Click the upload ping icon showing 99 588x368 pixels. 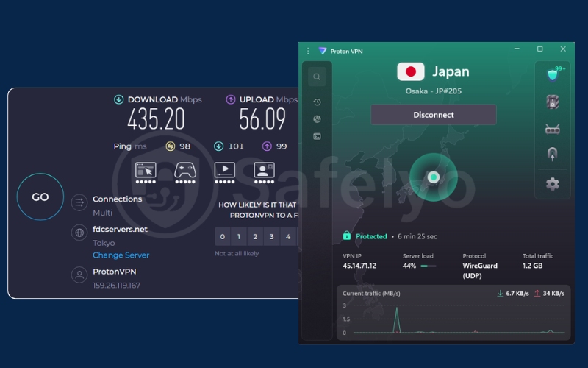pos(267,146)
